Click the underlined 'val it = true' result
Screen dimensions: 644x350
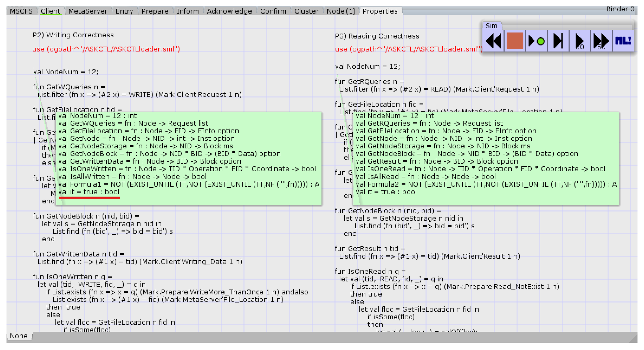click(89, 192)
